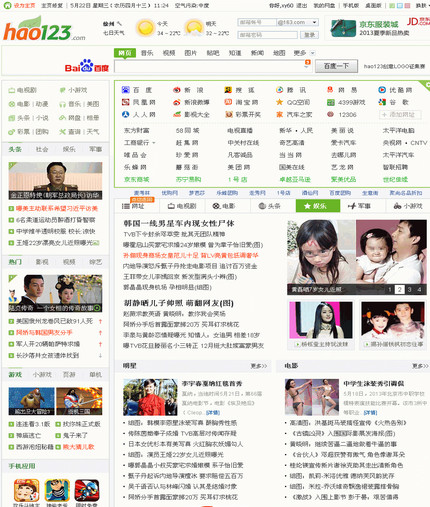The width and height of the screenshot is (430, 507).
Task: Open the 汽车之家 icon
Action: coord(279,114)
